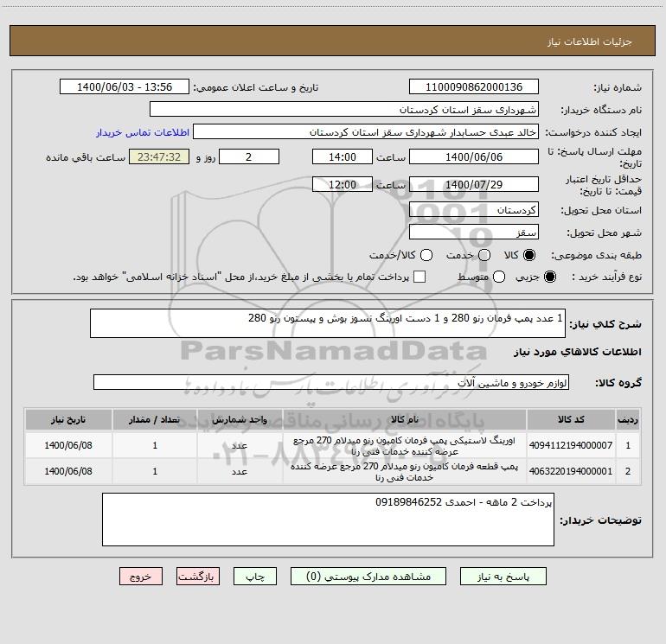Select the خدمت radio button
This screenshot has height=644, width=666.
[x=484, y=255]
